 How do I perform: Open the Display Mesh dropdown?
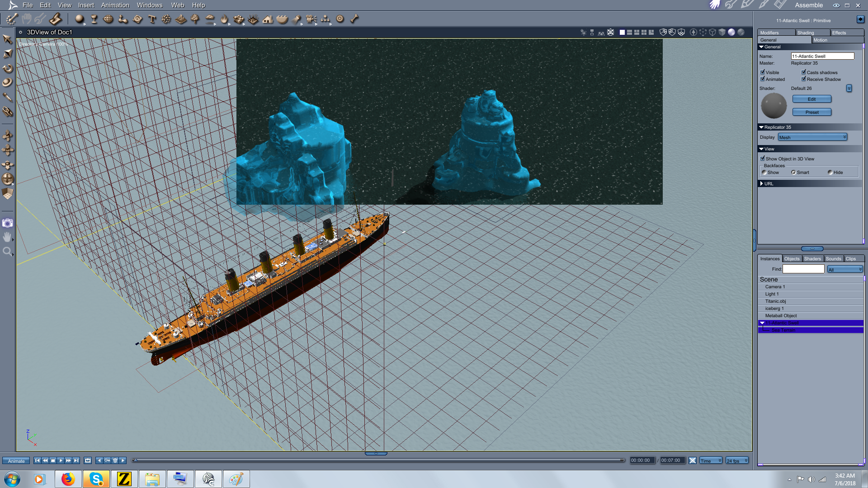[812, 137]
